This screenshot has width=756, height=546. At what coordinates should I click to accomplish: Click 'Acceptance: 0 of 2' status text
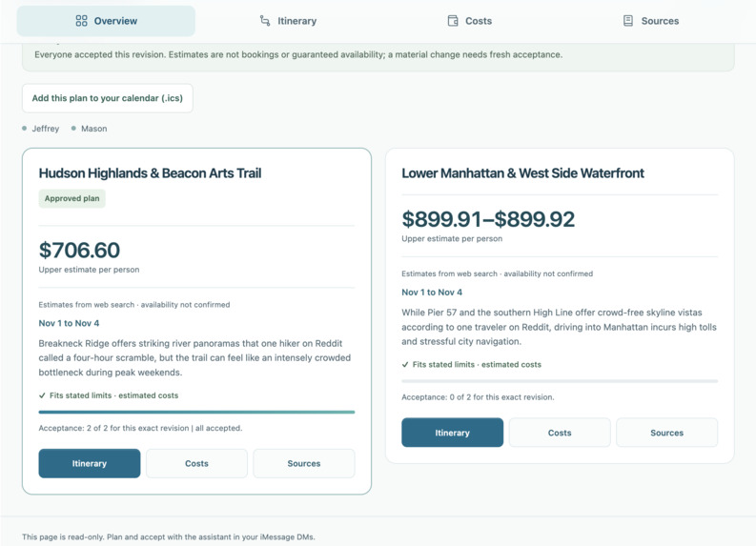478,397
